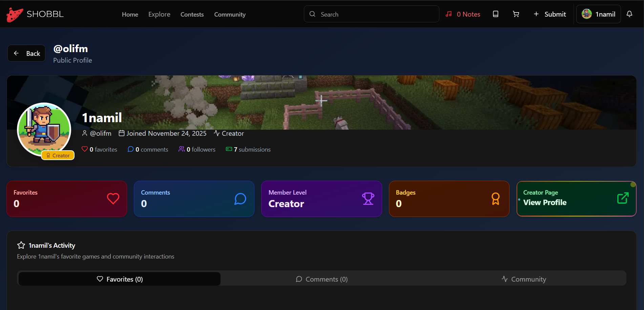Open Creator Page external-link icon
The image size is (644, 310).
pos(622,198)
